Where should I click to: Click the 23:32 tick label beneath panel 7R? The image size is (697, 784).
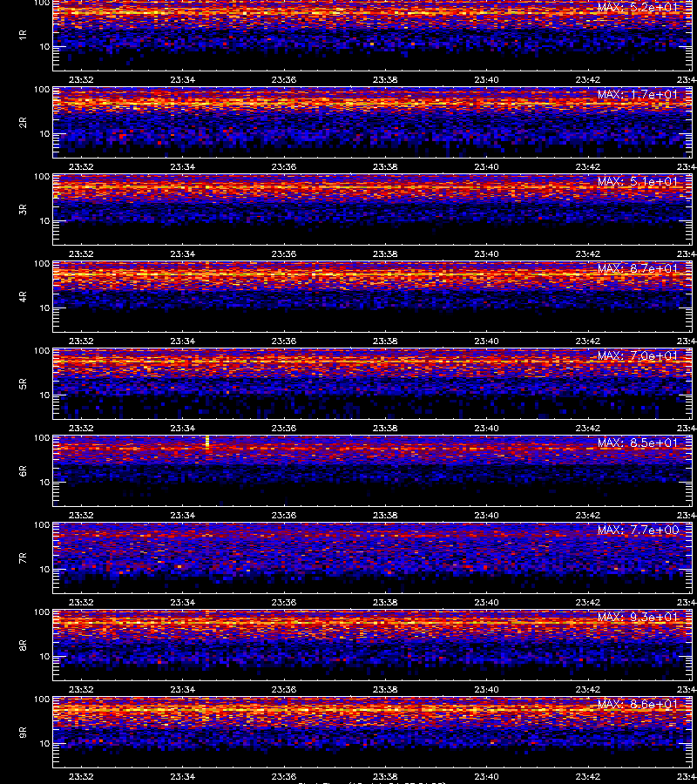tap(81, 602)
